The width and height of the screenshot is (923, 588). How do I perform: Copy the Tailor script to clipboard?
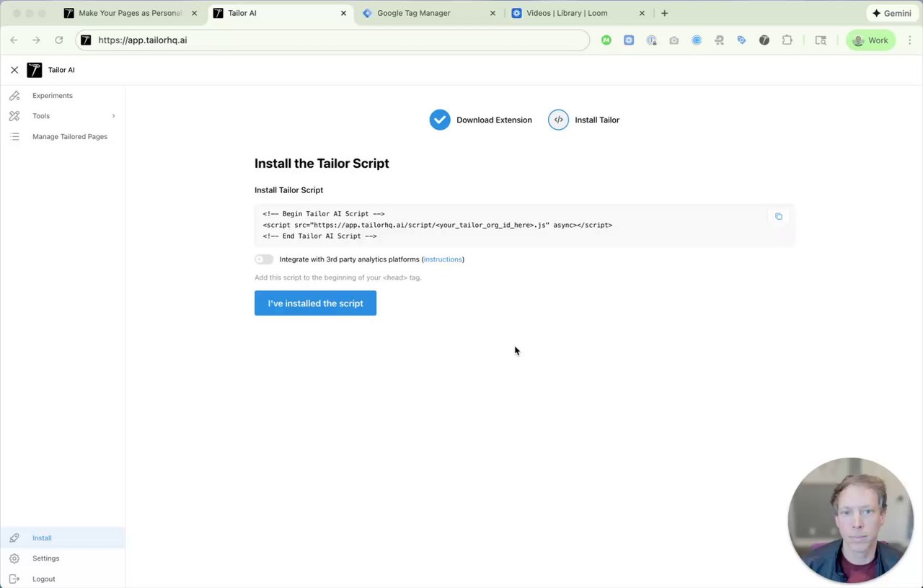[778, 216]
